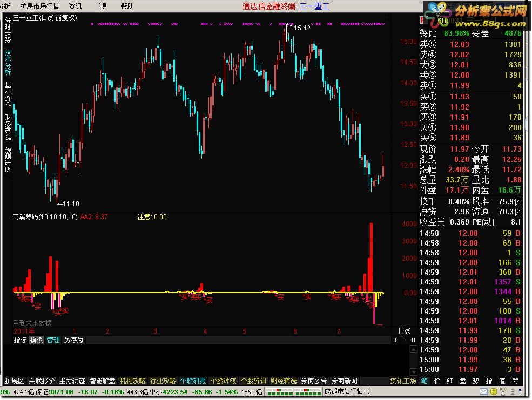Screen dimensions: 532x400
Task: Click the 14:59 12.01 1357 S tick row
Action: (x=470, y=282)
